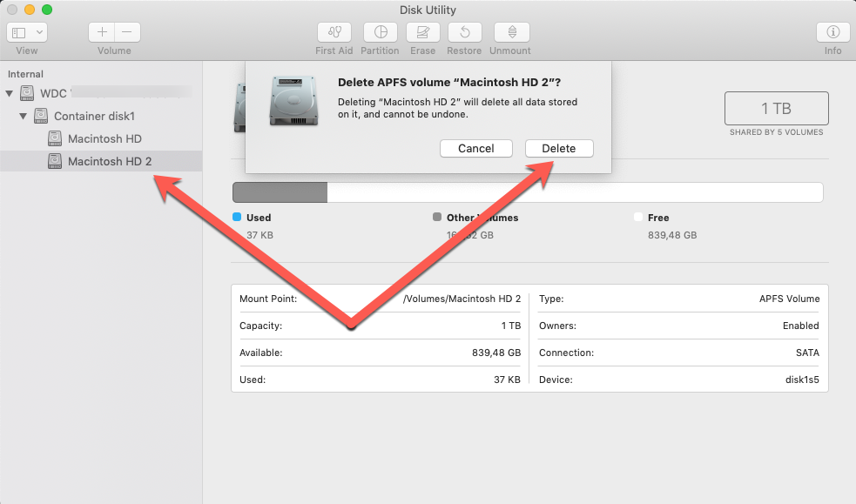Screen dimensions: 856x504
Task: Open the View options dropdown
Action: tap(27, 31)
